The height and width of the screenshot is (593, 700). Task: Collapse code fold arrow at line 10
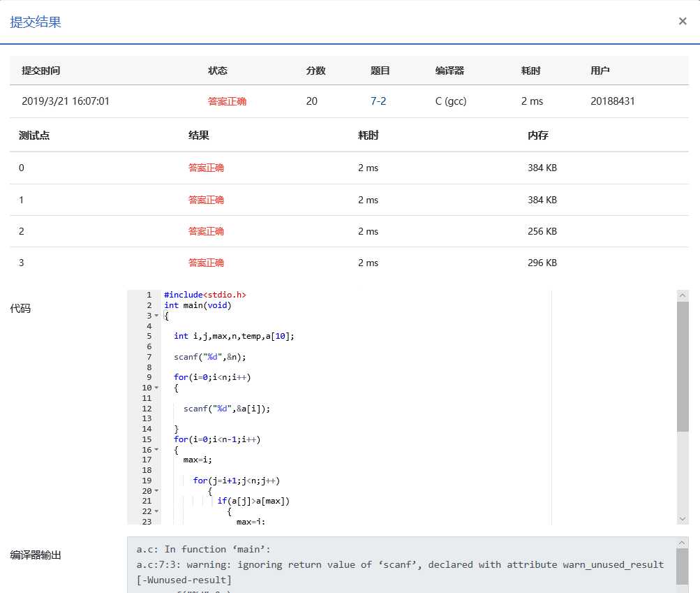pyautogui.click(x=157, y=388)
